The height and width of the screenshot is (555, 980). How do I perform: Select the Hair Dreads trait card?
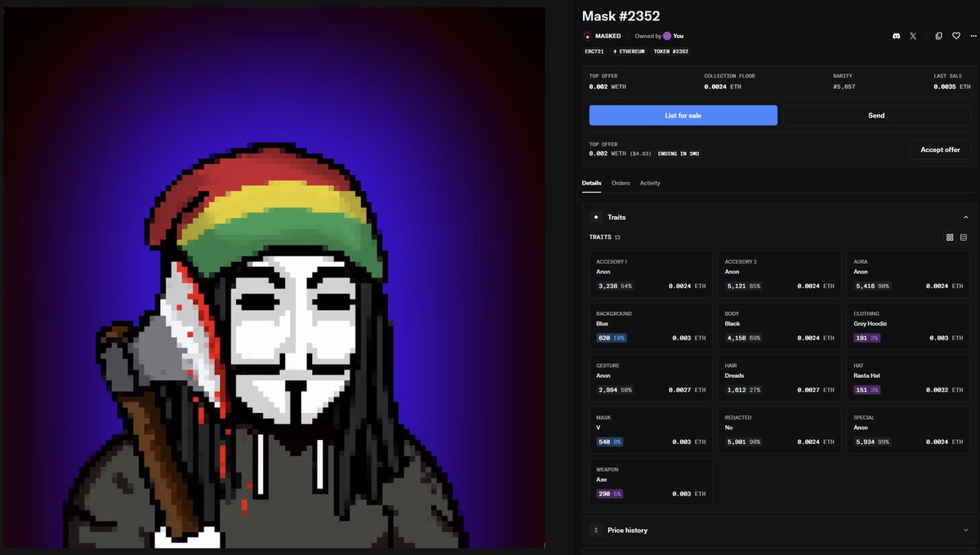tap(780, 379)
